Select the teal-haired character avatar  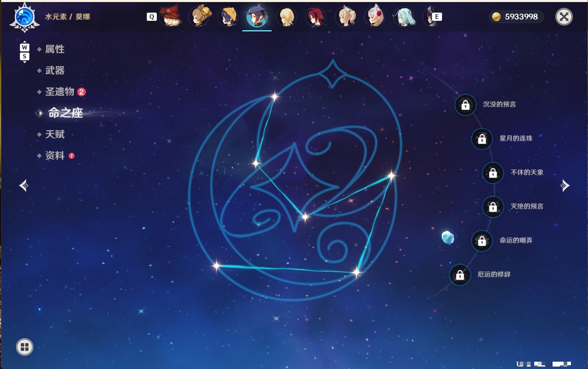[x=404, y=16]
